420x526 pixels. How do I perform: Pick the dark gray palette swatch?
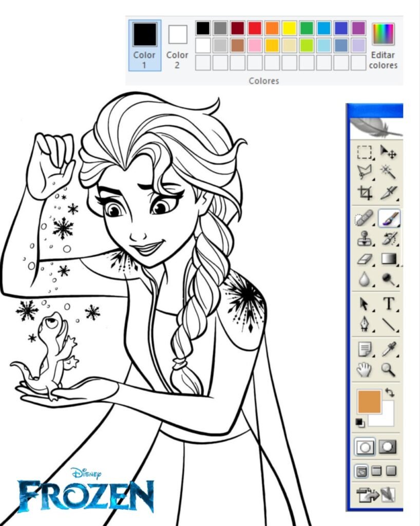(220, 28)
